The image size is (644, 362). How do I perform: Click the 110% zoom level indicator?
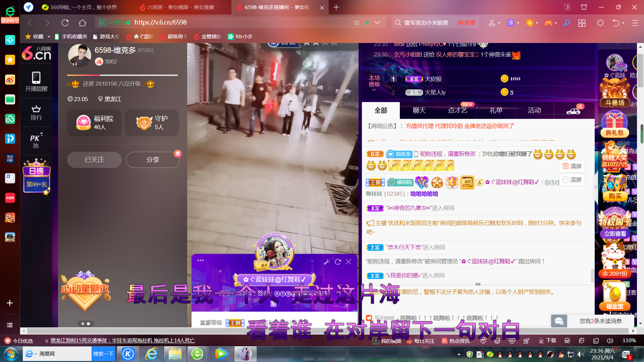[629, 341]
